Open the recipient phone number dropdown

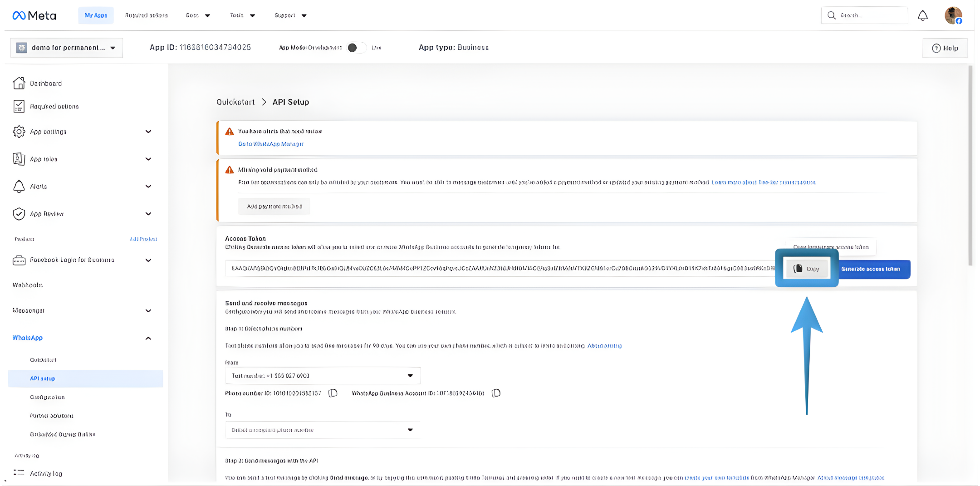tap(323, 430)
